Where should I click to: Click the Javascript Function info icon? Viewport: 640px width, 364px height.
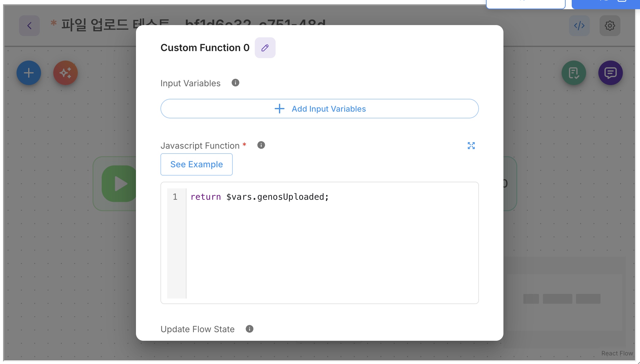261,145
